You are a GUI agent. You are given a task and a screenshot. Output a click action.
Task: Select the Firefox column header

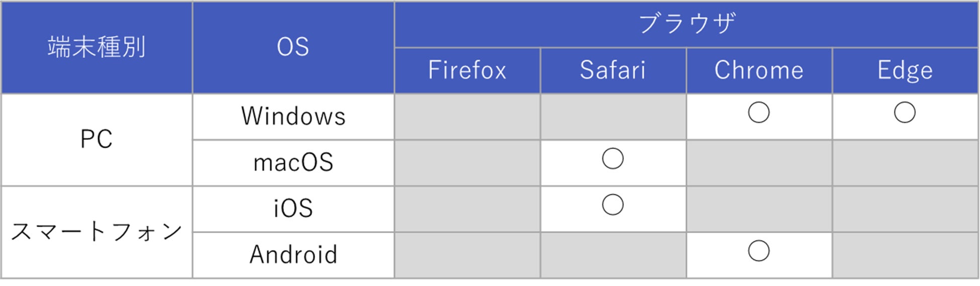click(x=467, y=70)
